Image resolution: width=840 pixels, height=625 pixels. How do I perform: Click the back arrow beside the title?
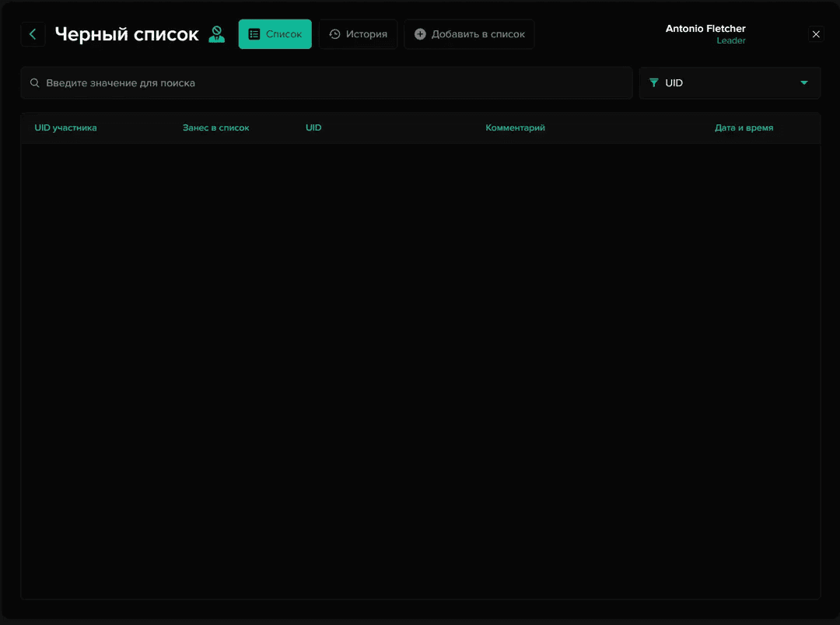pos(33,34)
